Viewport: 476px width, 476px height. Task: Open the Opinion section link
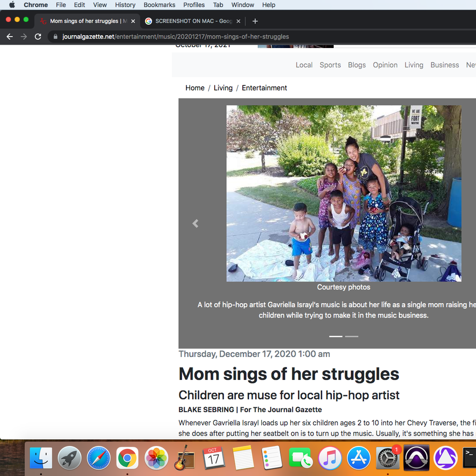click(385, 65)
